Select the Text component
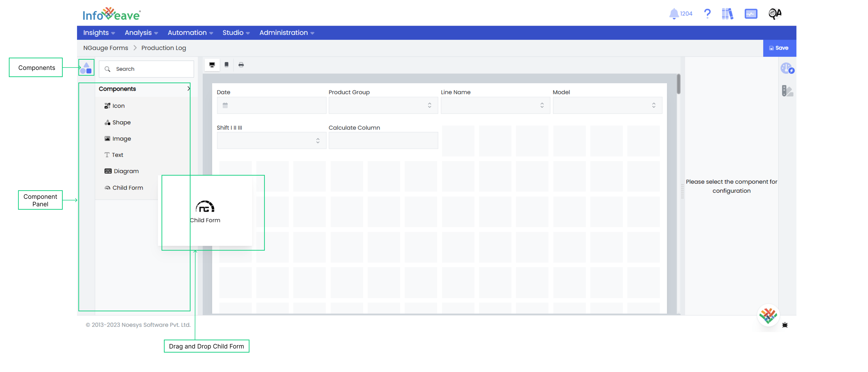The height and width of the screenshot is (372, 868). point(114,155)
